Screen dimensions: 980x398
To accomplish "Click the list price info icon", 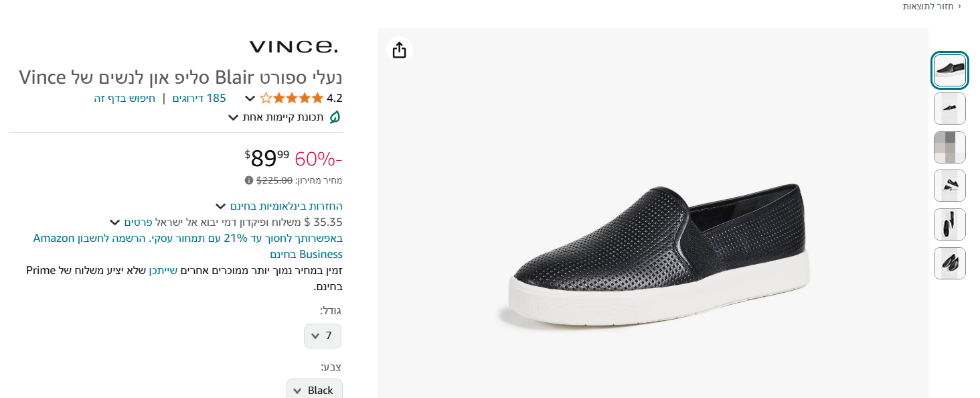I will coord(249,180).
